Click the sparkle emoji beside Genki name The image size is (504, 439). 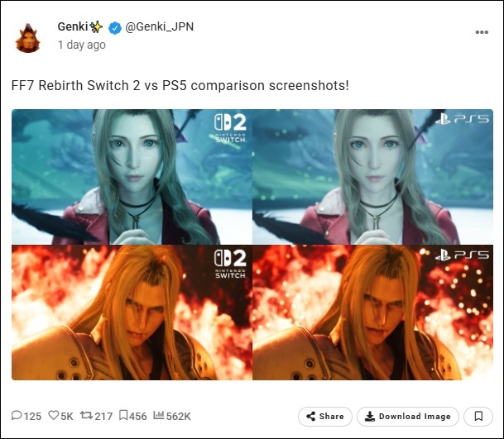tap(96, 27)
